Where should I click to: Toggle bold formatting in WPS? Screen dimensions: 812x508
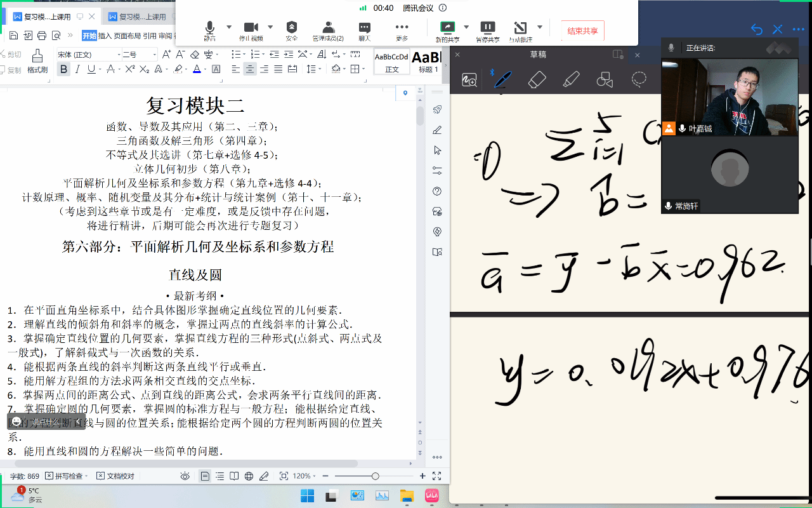[63, 69]
